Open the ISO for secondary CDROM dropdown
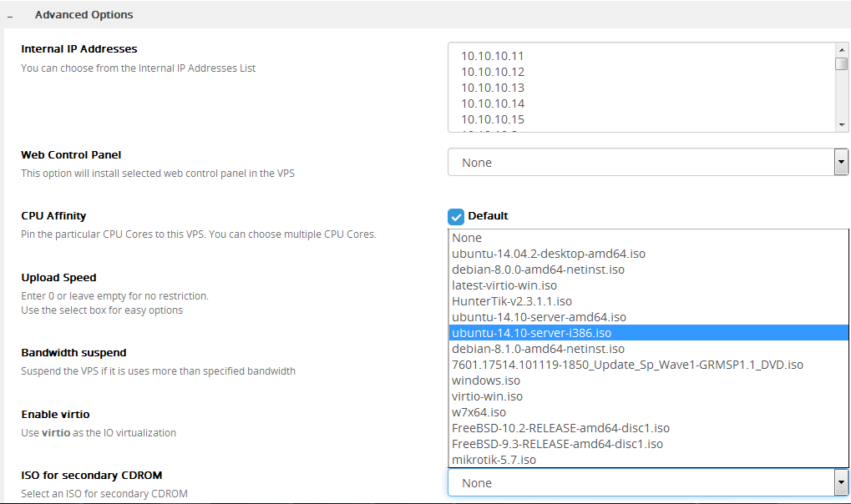 click(647, 483)
